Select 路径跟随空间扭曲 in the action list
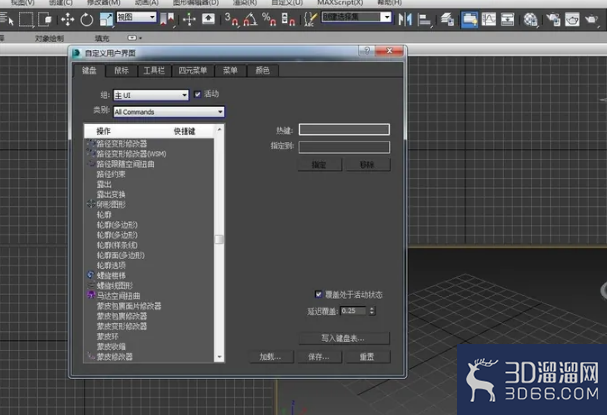 [125, 164]
